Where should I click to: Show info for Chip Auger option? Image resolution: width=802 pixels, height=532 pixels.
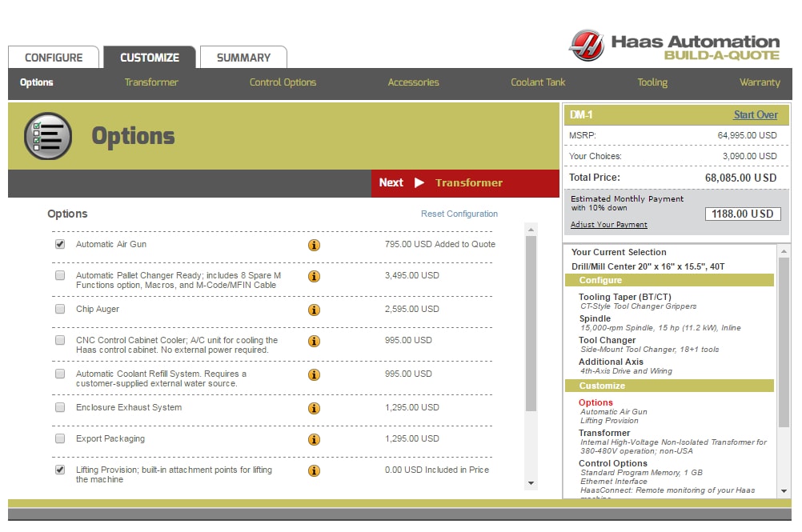tap(314, 310)
